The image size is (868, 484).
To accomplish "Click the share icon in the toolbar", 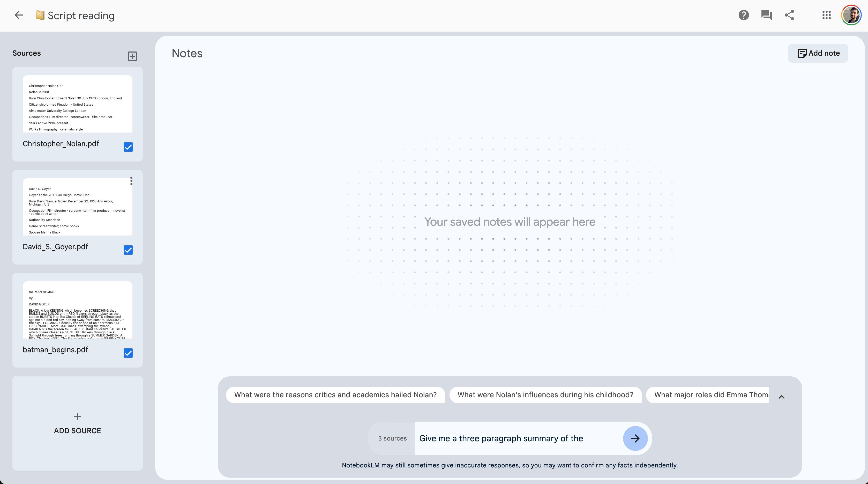I will (x=789, y=15).
